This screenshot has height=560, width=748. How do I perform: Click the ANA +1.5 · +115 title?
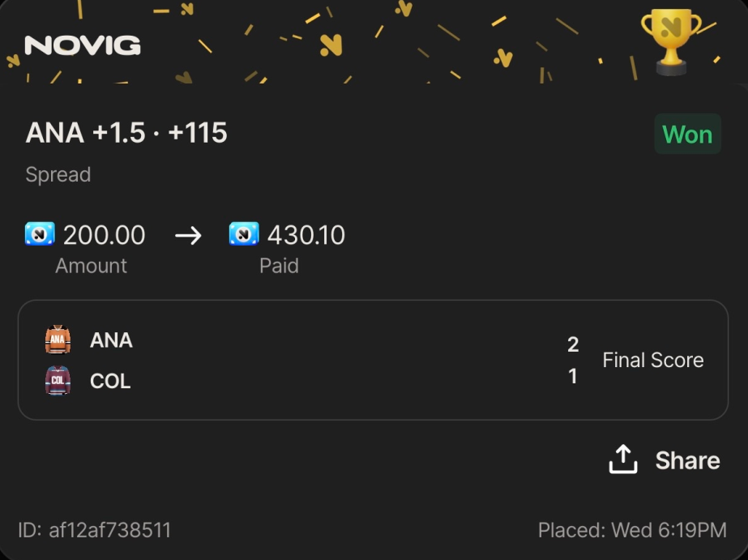[126, 133]
